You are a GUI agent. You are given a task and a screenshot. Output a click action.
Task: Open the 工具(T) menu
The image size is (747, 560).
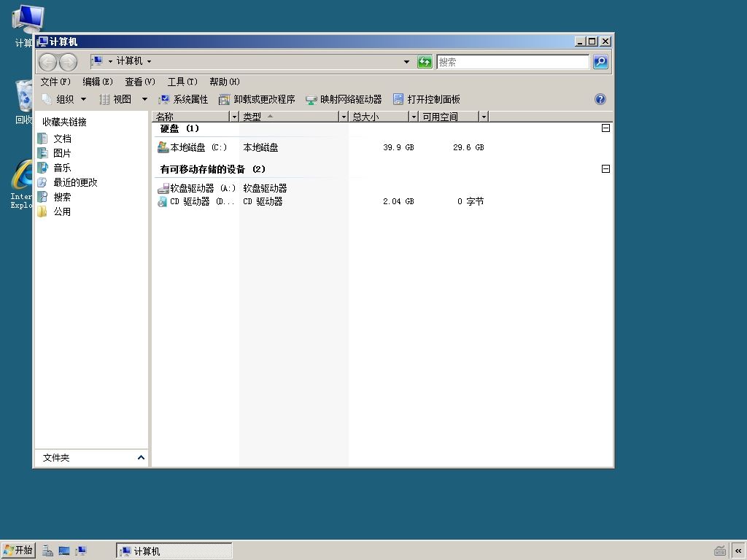coord(182,82)
